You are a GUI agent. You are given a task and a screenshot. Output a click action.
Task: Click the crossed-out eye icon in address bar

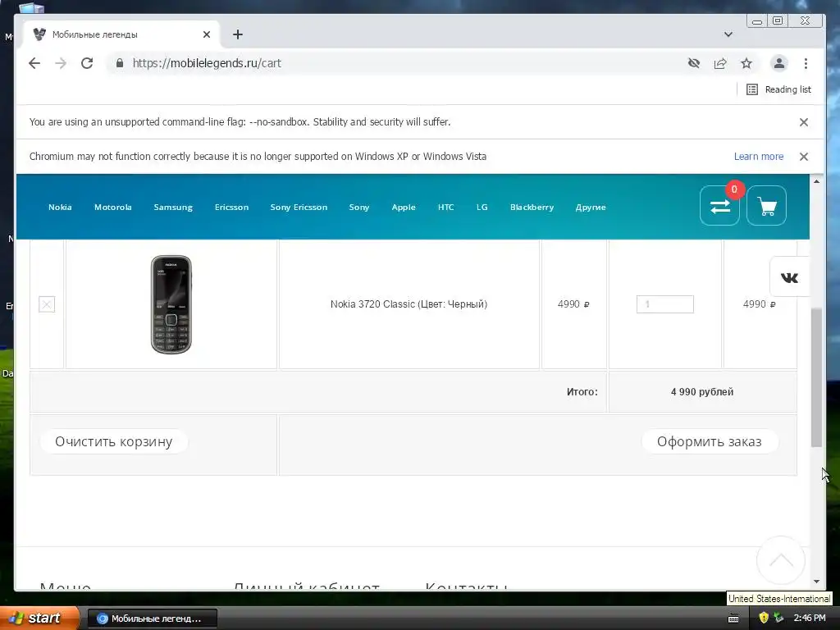pyautogui.click(x=694, y=63)
